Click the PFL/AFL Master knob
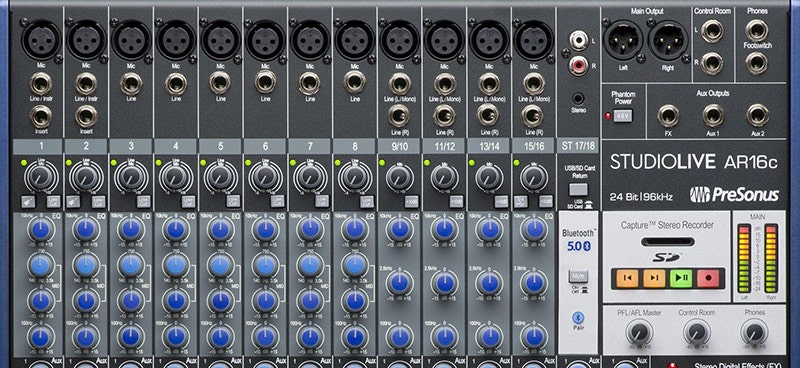The image size is (800, 368). click(639, 332)
